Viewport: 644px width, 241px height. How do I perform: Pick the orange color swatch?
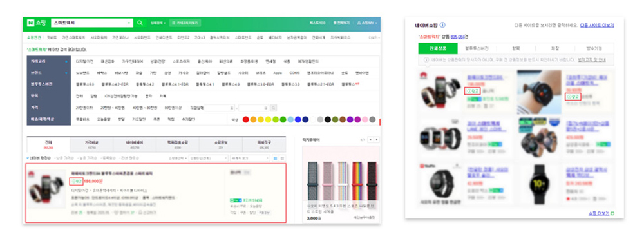[253, 120]
